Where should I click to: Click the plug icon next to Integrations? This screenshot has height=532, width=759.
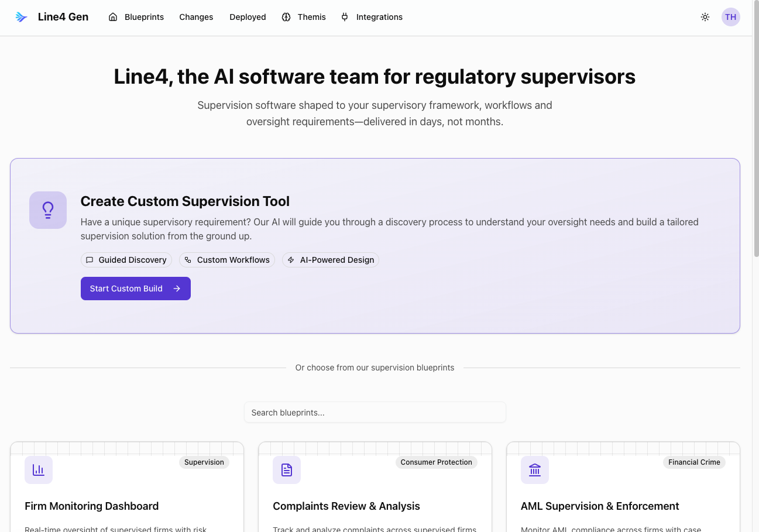tap(344, 17)
